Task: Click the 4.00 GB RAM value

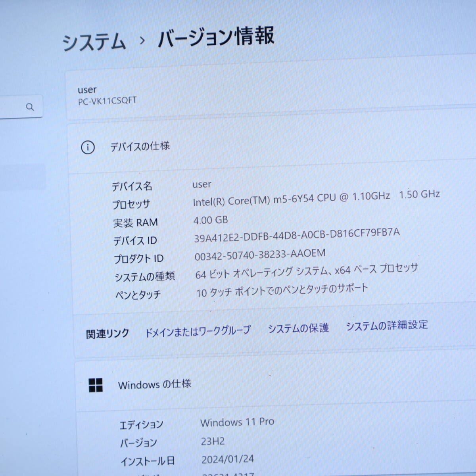Action: 211,220
